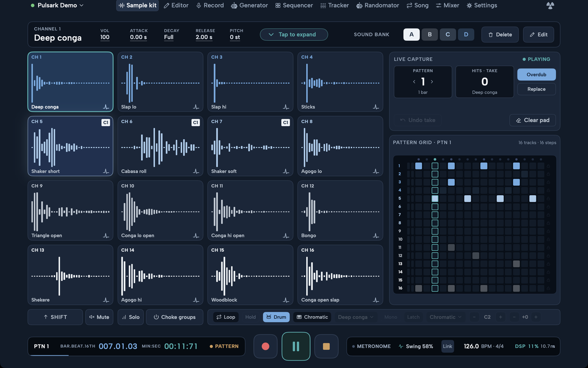Open the Deep conga sound dropdown
Viewport: 588px width, 368px height.
point(356,317)
